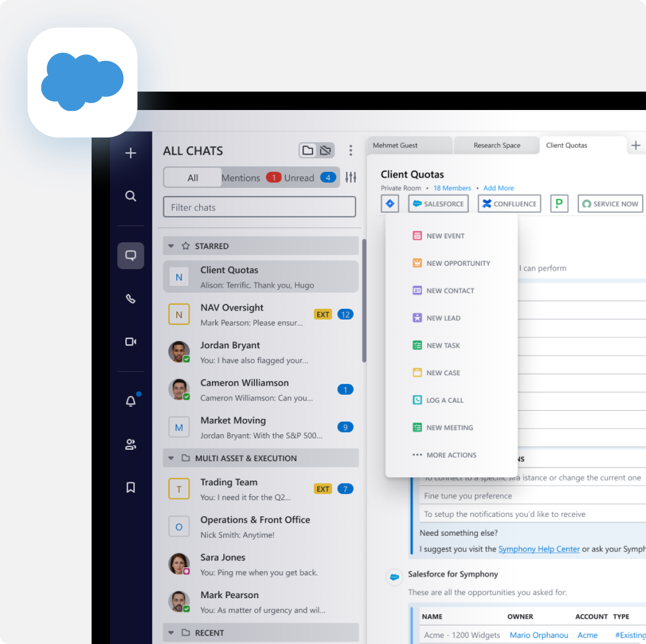This screenshot has width=646, height=644.
Task: Open search from the left sidebar
Action: tap(131, 196)
